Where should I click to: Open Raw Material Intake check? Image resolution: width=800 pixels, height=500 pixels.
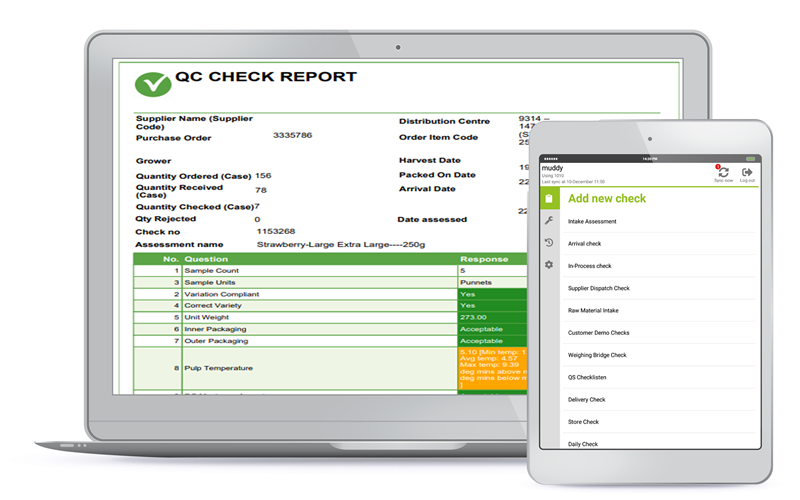pyautogui.click(x=595, y=310)
